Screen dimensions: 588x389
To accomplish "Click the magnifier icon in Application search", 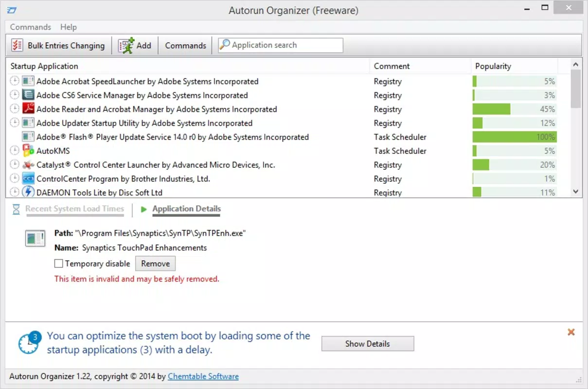I will pos(225,45).
